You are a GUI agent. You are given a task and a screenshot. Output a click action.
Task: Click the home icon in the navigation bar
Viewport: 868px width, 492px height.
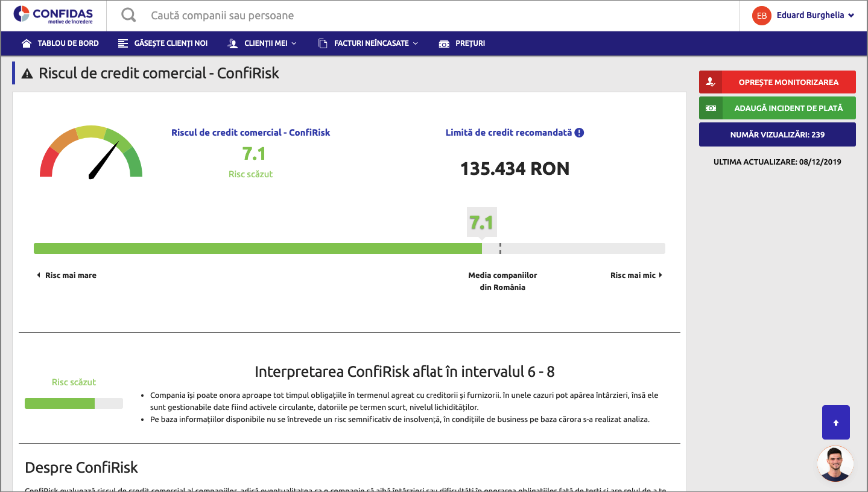[27, 43]
